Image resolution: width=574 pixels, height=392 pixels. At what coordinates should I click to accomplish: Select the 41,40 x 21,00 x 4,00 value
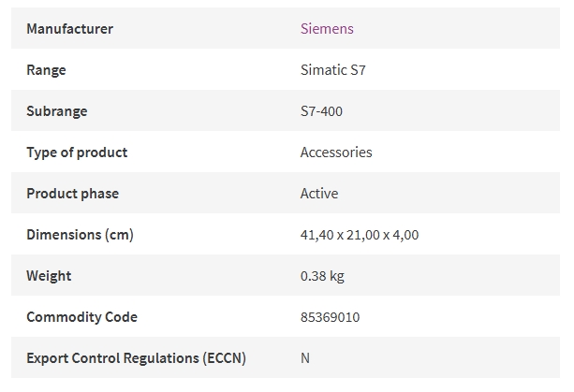(360, 235)
